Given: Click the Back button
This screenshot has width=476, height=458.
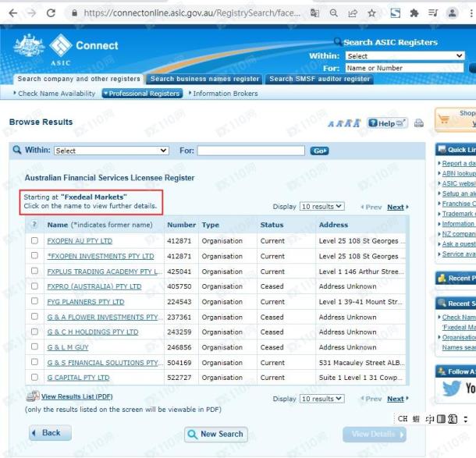Looking at the screenshot, I should coord(51,432).
